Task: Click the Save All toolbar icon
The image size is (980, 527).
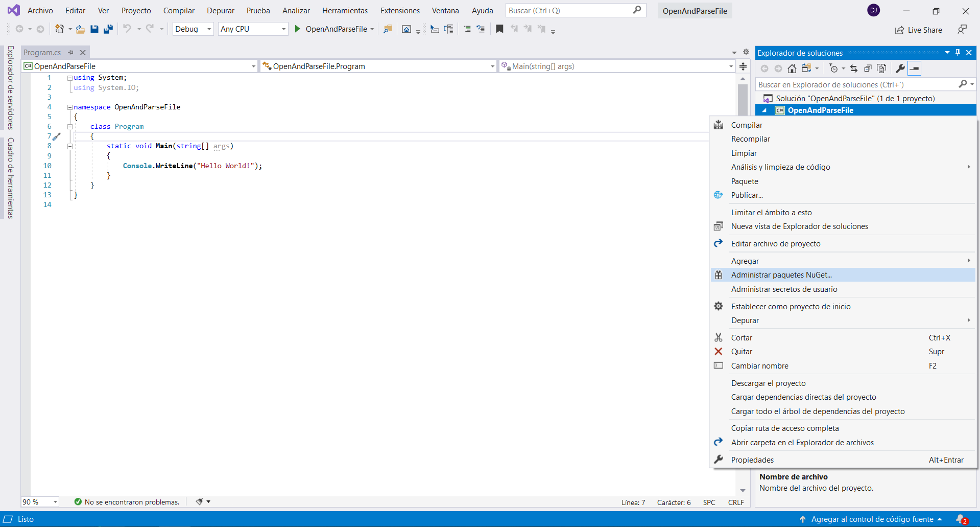Action: pyautogui.click(x=108, y=29)
